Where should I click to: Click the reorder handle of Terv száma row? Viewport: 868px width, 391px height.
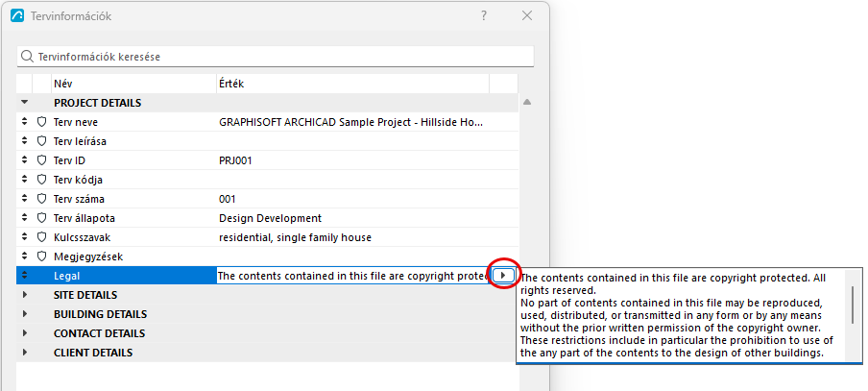pos(24,199)
